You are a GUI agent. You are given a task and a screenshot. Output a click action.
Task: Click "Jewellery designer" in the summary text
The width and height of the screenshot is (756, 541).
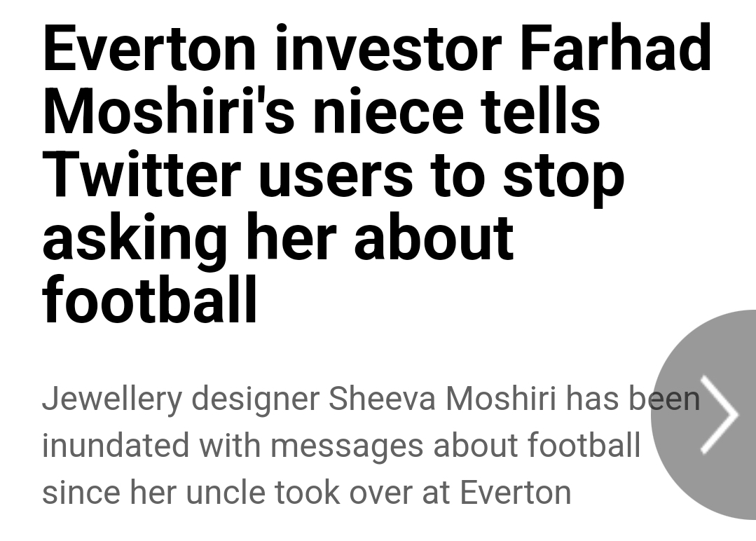point(180,399)
